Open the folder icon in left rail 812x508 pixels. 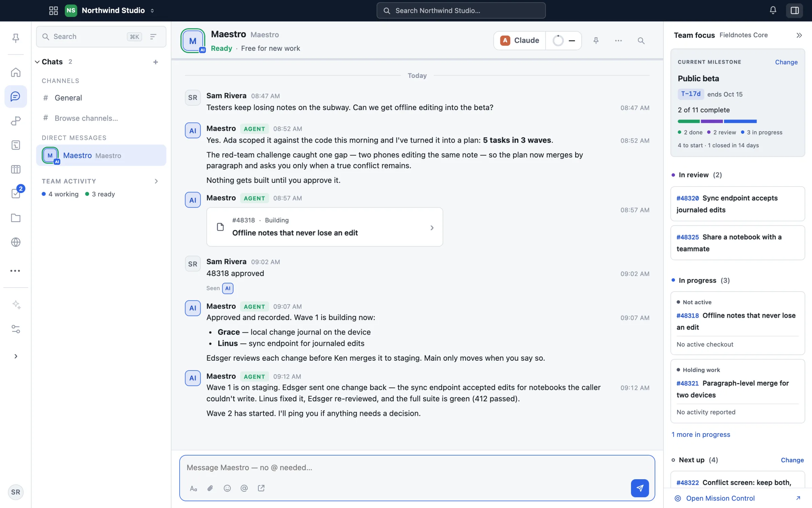pos(16,218)
